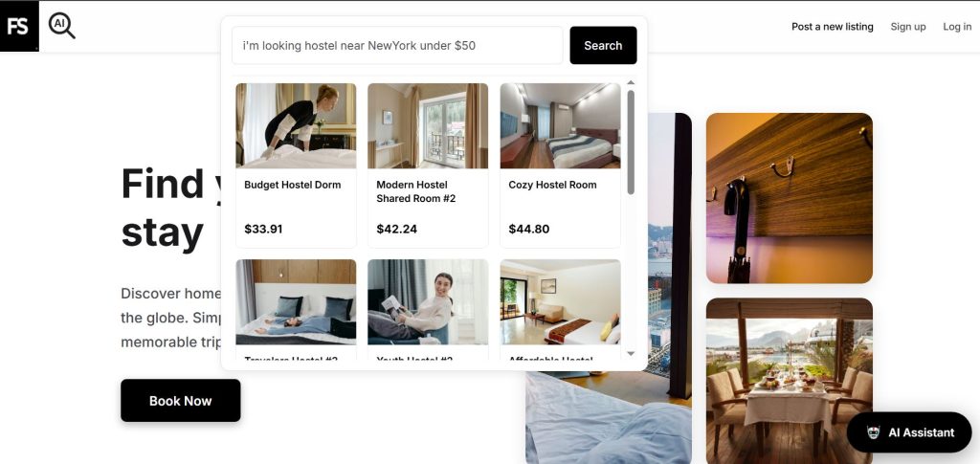Screen dimensions: 980x464
Task: Select the hotel room with yellow pillow photo
Action: tap(560, 302)
